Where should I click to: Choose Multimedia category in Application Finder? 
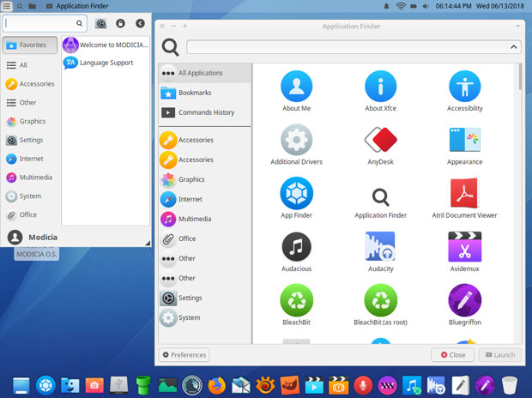(204, 219)
